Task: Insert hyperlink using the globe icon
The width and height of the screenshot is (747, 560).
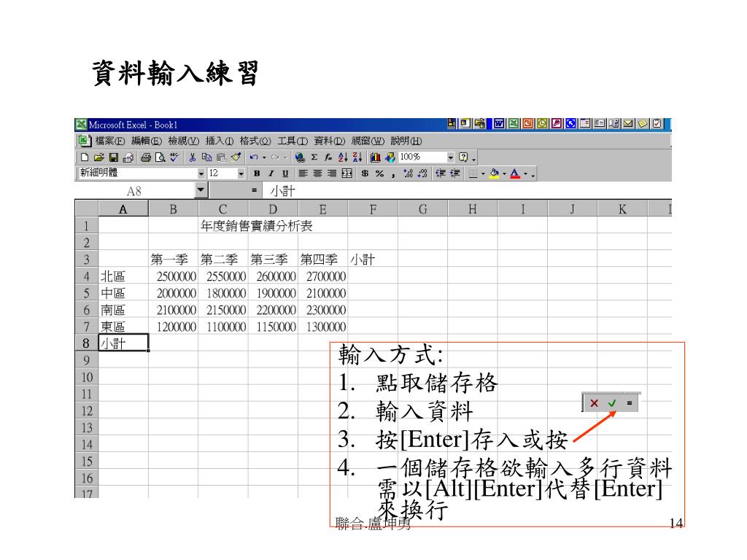Action: click(300, 157)
